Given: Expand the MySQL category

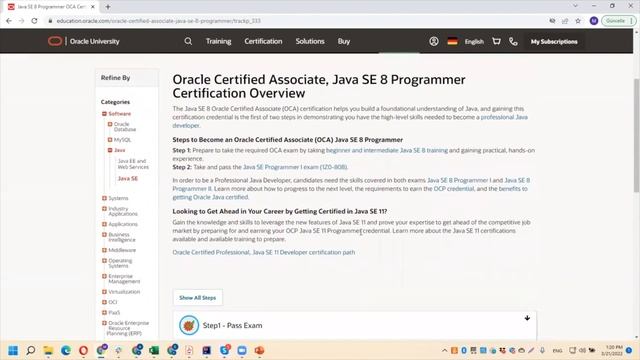Looking at the screenshot, I should 110,140.
